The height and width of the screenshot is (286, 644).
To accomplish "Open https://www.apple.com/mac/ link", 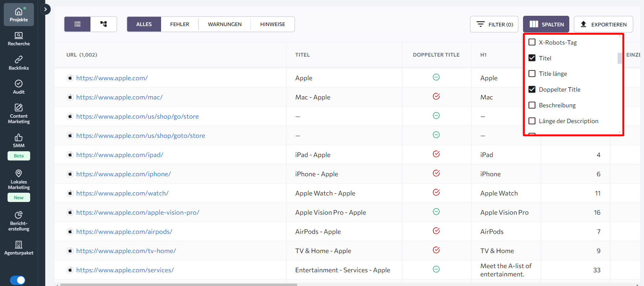I will 119,97.
